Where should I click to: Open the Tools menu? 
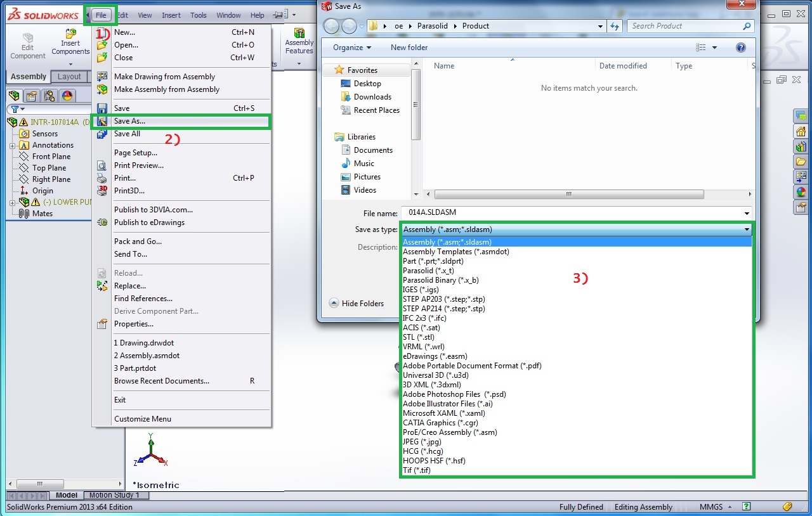(x=199, y=15)
